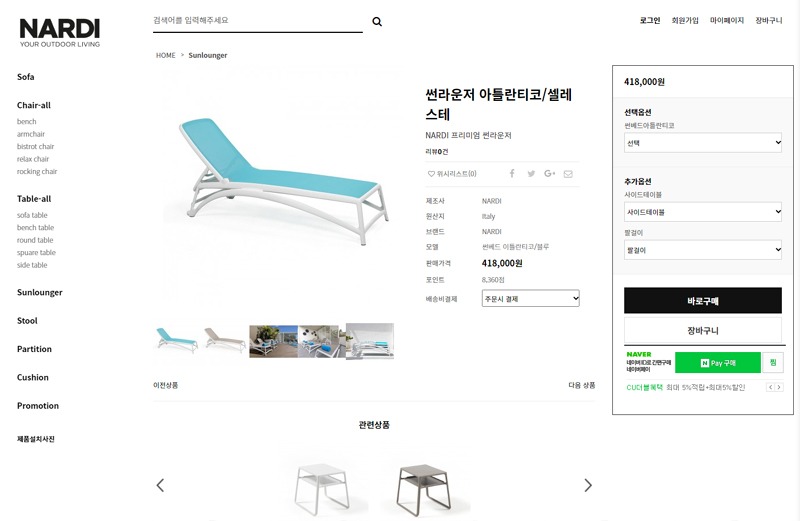Image resolution: width=800 pixels, height=521 pixels.
Task: Share product on Facebook icon
Action: point(512,173)
